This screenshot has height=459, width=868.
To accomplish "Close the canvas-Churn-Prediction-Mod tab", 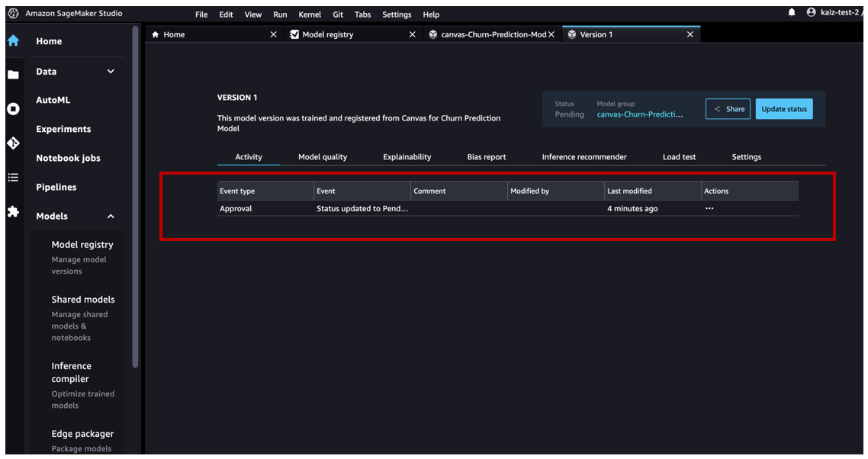I will point(551,34).
